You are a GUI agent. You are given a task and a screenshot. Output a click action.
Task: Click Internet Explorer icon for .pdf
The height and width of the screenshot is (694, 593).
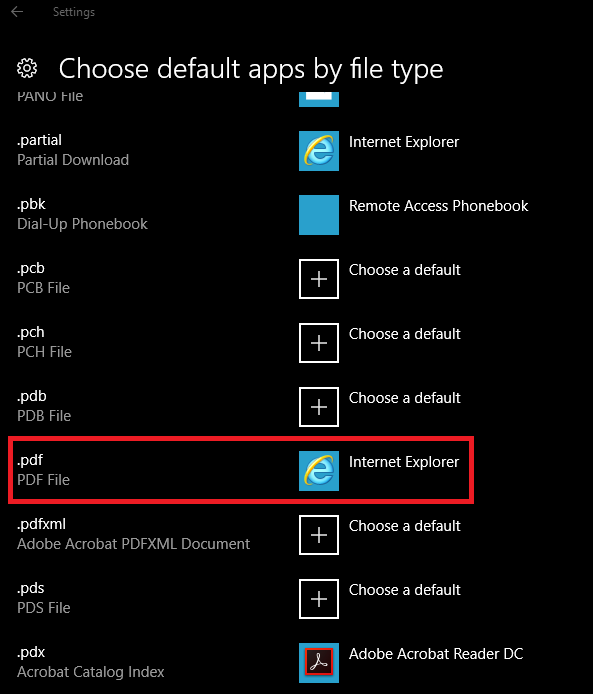319,471
